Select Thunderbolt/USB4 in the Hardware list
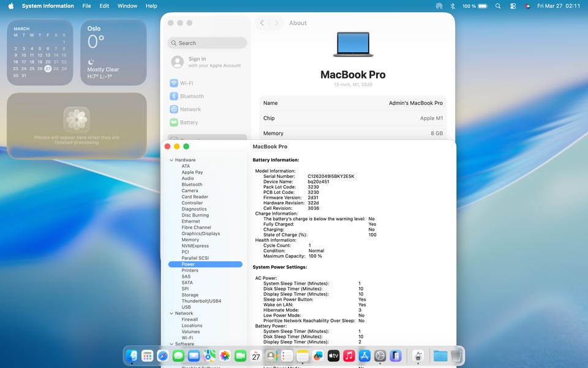This screenshot has width=588, height=368. [202, 301]
